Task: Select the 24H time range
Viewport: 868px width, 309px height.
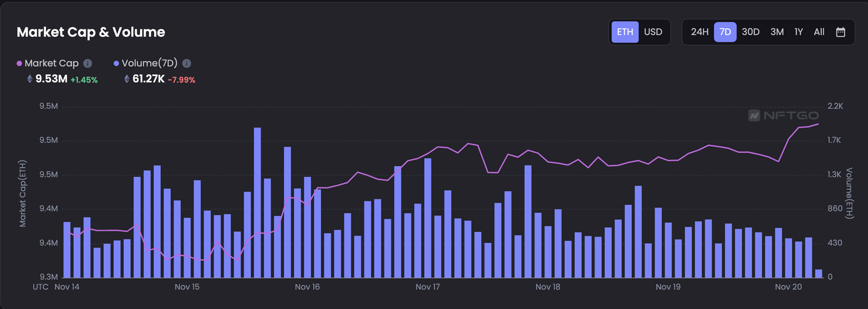Action: tap(700, 32)
